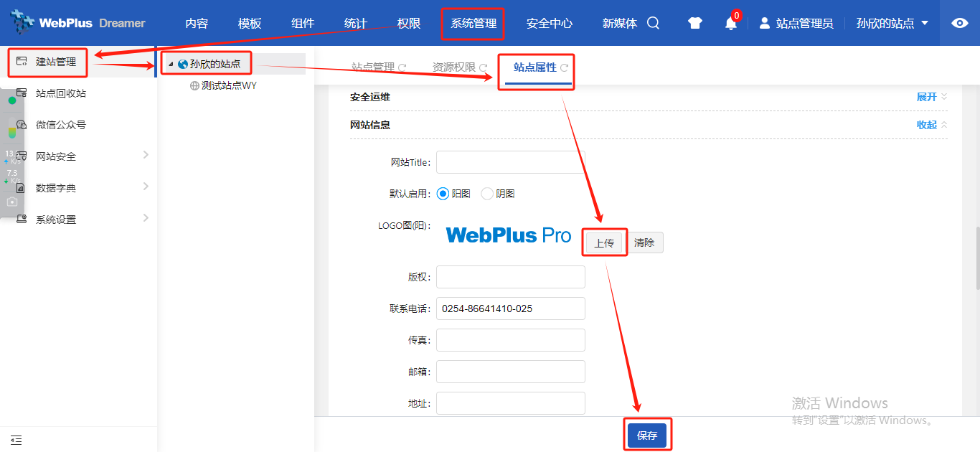980x452 pixels.
Task: Click the 安全运维 section heading
Action: pos(370,97)
